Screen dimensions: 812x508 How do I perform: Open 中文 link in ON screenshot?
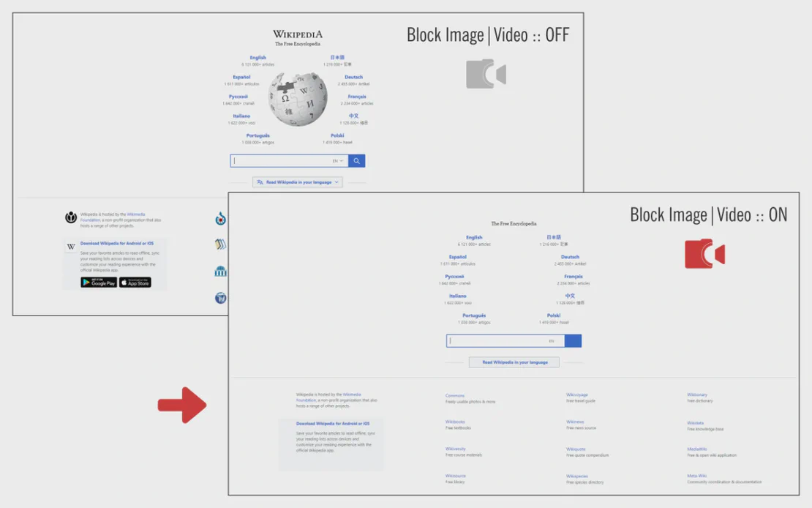(570, 296)
